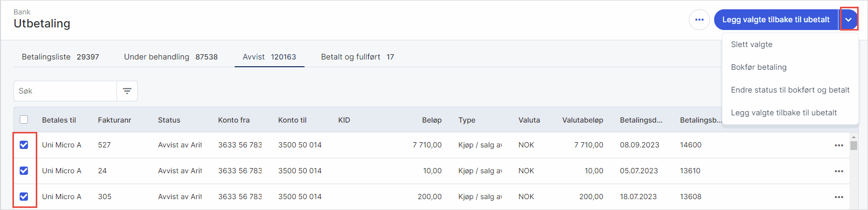868x210 pixels.
Task: Open row actions for invoice 527
Action: [838, 145]
